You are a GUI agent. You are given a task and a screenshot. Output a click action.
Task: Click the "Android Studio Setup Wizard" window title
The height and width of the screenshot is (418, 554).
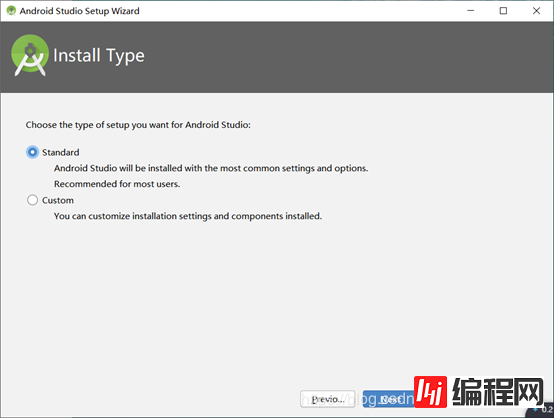pyautogui.click(x=79, y=11)
